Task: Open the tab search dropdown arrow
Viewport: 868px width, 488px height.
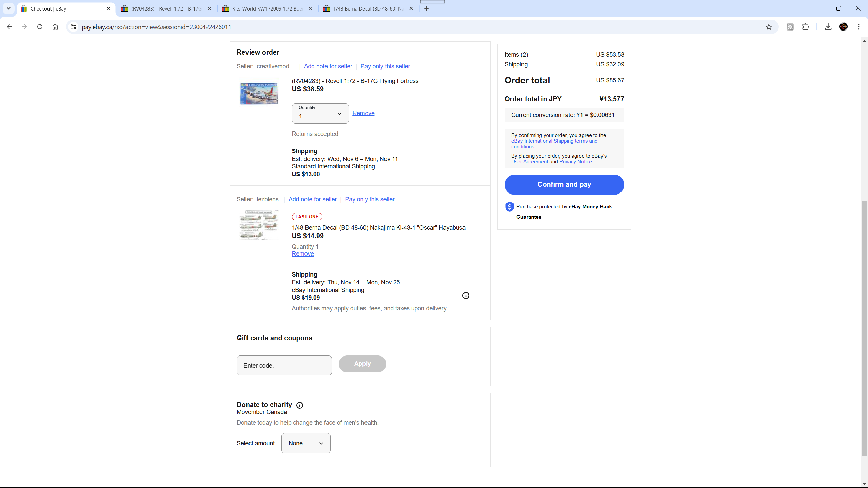Action: [x=8, y=9]
